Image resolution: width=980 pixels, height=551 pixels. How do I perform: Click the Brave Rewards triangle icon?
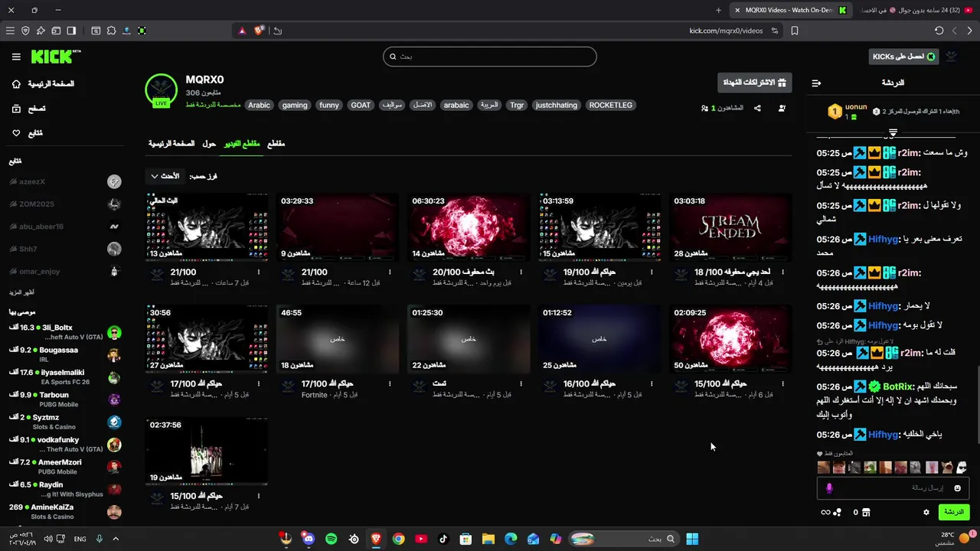tap(242, 31)
